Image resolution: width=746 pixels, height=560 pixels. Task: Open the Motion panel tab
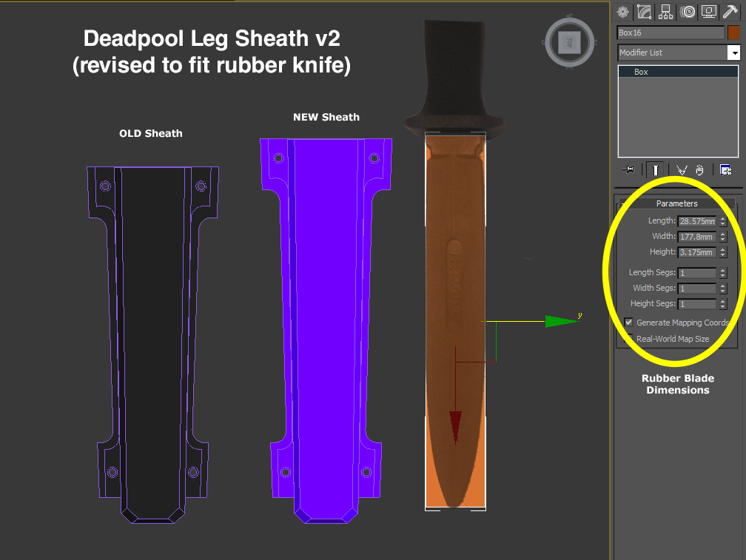click(688, 12)
